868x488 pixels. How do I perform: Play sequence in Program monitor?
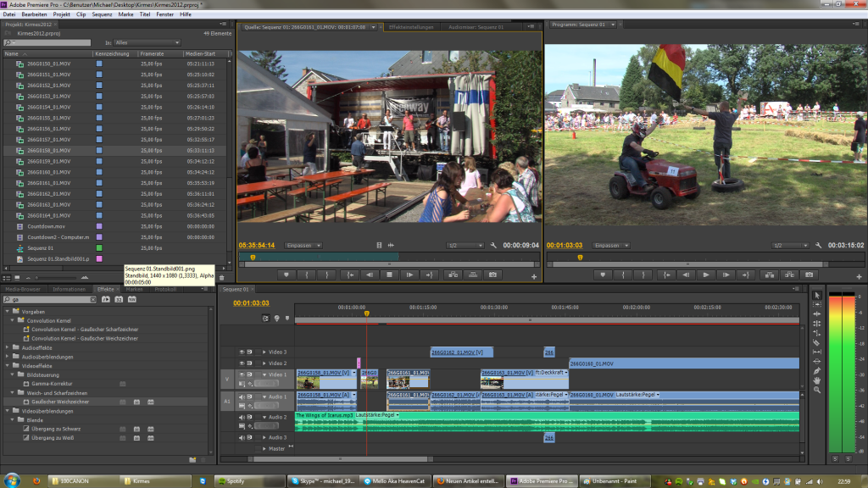pos(706,275)
